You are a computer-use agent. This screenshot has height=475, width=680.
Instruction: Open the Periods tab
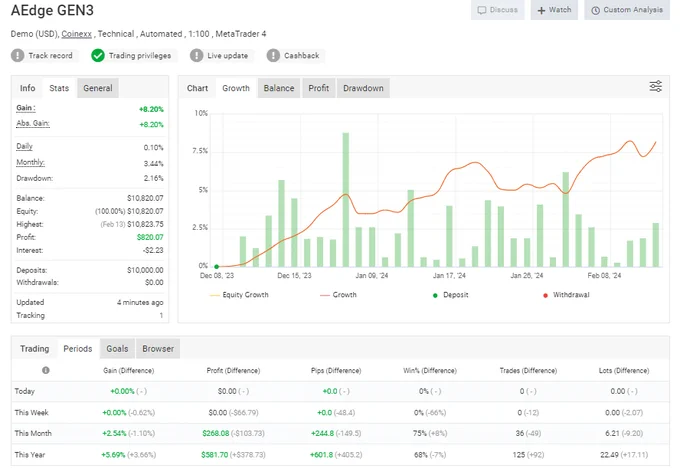click(78, 349)
